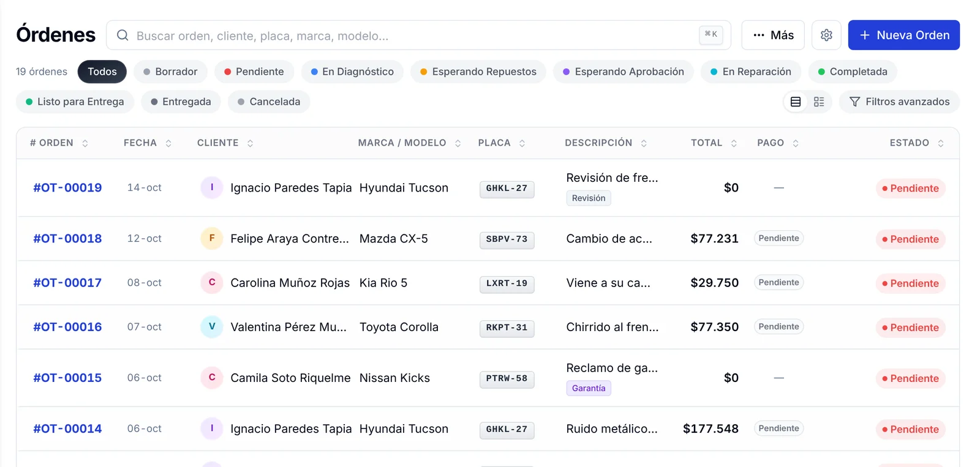This screenshot has width=980, height=467.
Task: Switch to card grid view layout
Action: coord(819,102)
